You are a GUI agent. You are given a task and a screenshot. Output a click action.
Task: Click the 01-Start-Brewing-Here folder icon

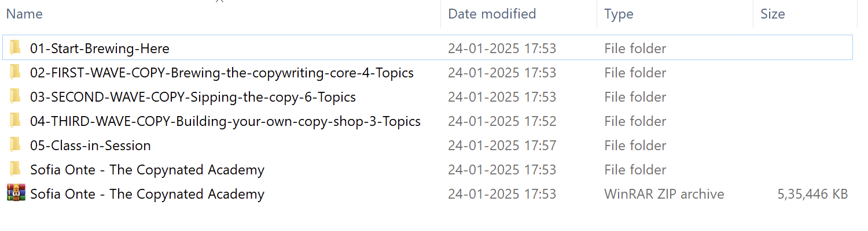pyautogui.click(x=16, y=48)
